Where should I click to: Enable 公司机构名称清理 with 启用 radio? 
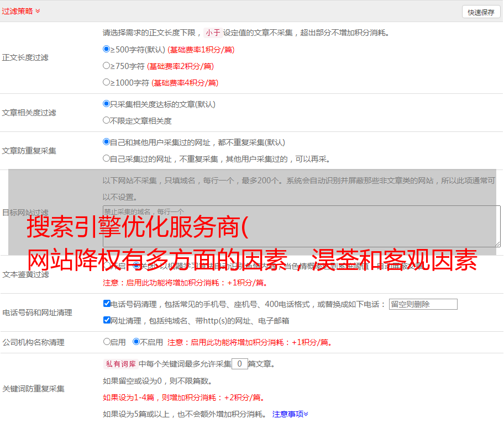(107, 342)
